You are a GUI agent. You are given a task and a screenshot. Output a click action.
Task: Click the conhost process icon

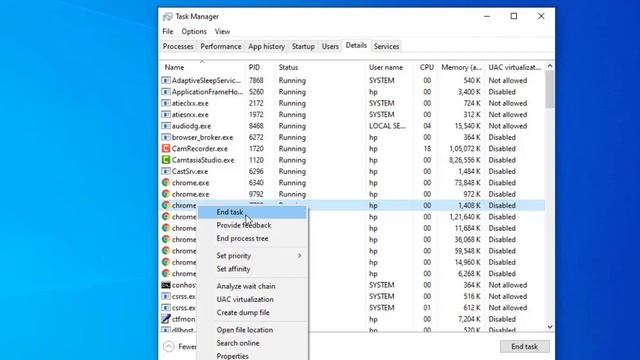coord(166,285)
